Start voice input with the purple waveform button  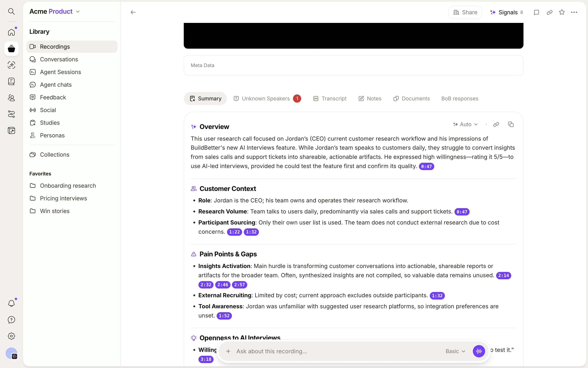(479, 351)
